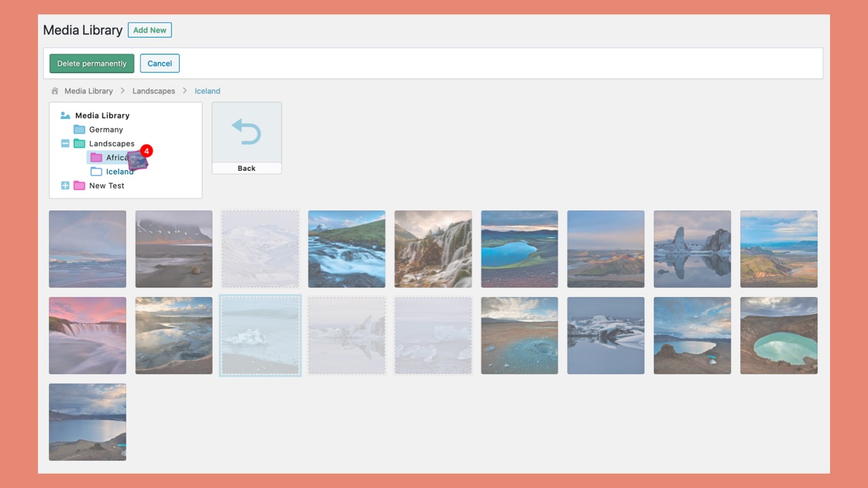Select the geothermal pool sunburst thumbnail
Screen dimensions: 868x488
pos(174,335)
